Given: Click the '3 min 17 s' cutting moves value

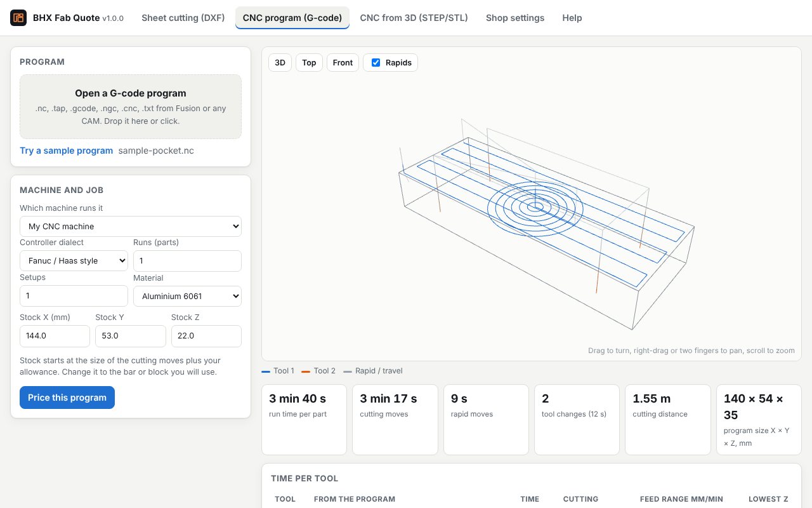Looking at the screenshot, I should 388,399.
